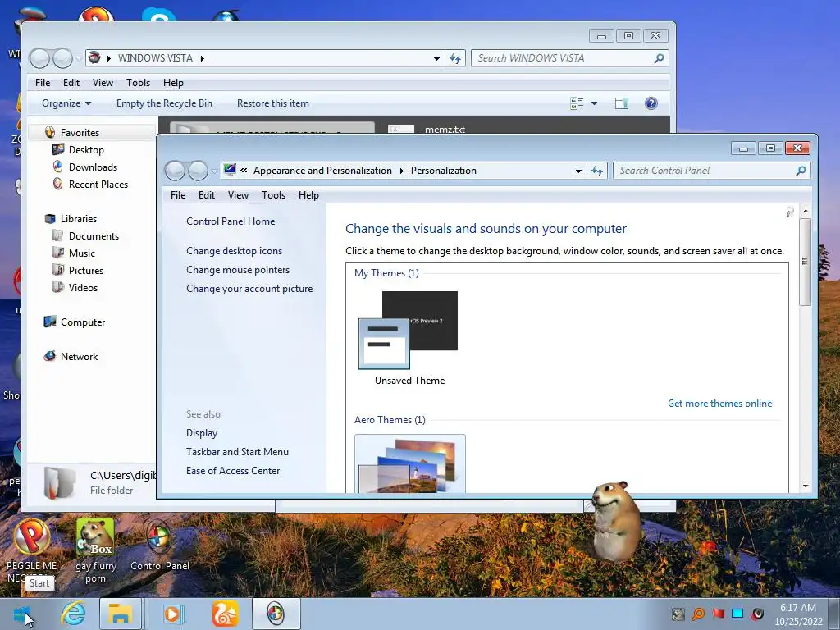Click refresh button in WINDOWS VISTA window

[455, 58]
